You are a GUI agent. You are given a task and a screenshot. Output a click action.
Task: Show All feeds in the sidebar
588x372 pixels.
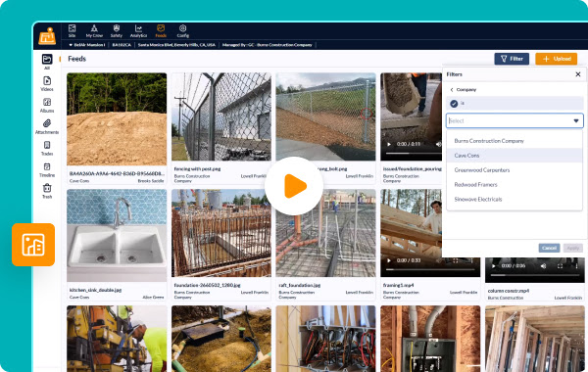[47, 62]
